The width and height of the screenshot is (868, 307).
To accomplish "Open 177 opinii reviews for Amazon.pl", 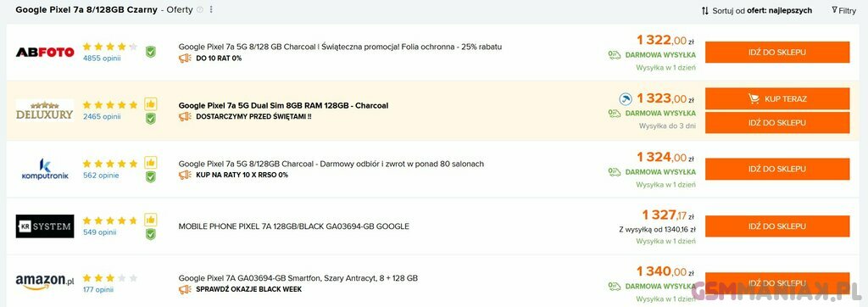I will (98, 289).
